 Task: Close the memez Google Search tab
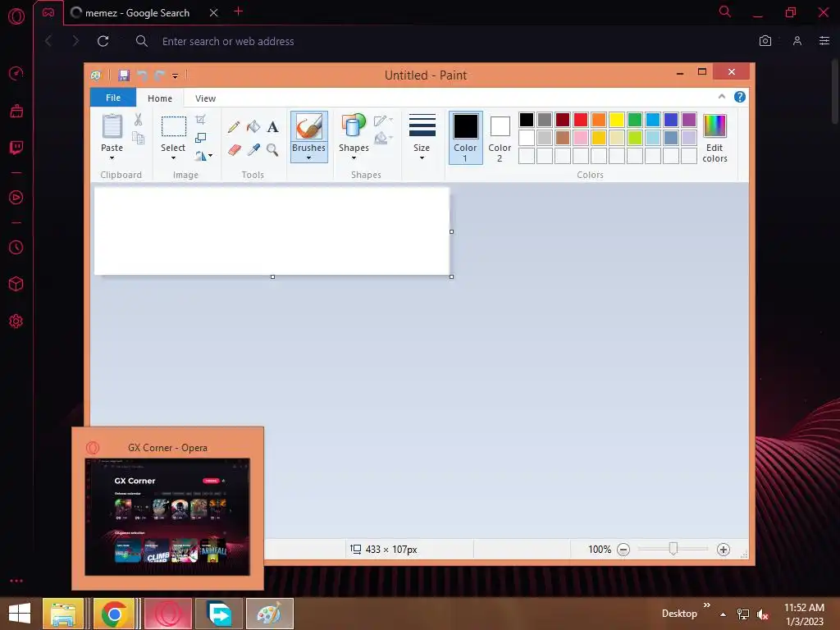214,13
